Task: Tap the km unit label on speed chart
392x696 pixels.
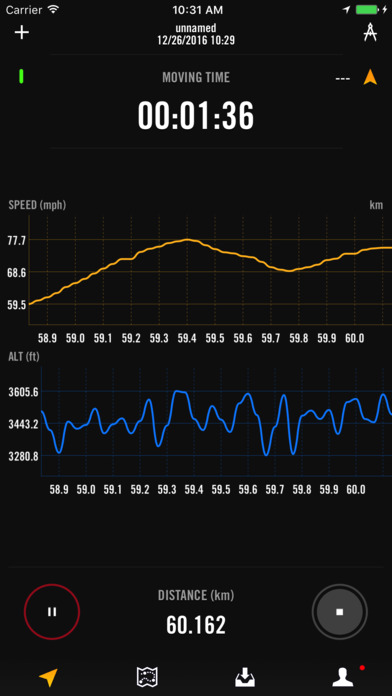Action: 376,205
